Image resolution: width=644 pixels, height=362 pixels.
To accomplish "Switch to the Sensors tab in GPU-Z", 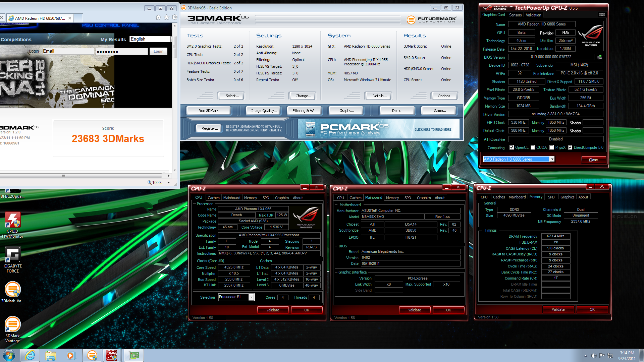I will click(x=515, y=15).
